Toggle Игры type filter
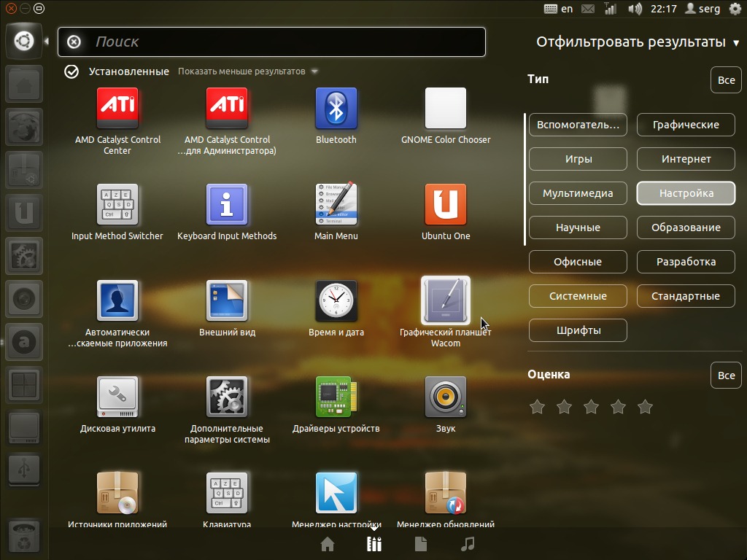 [x=578, y=159]
